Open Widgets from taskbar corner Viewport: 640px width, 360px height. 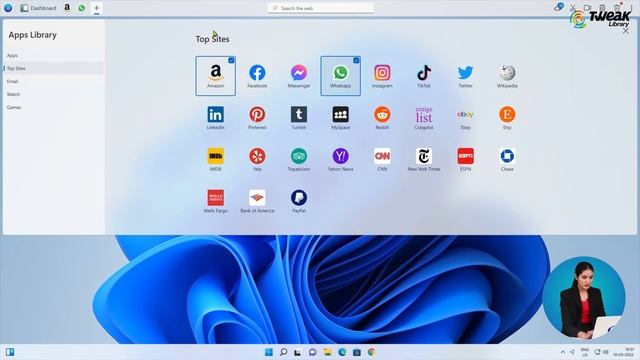10,352
